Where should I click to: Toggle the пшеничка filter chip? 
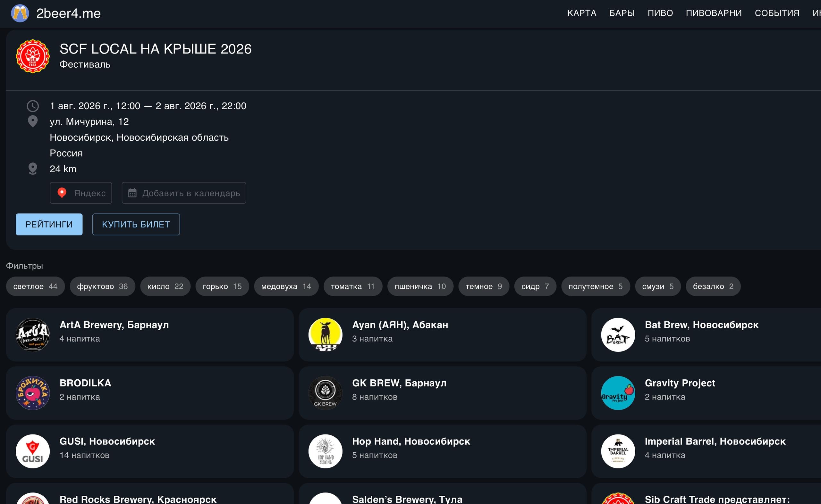(x=420, y=286)
